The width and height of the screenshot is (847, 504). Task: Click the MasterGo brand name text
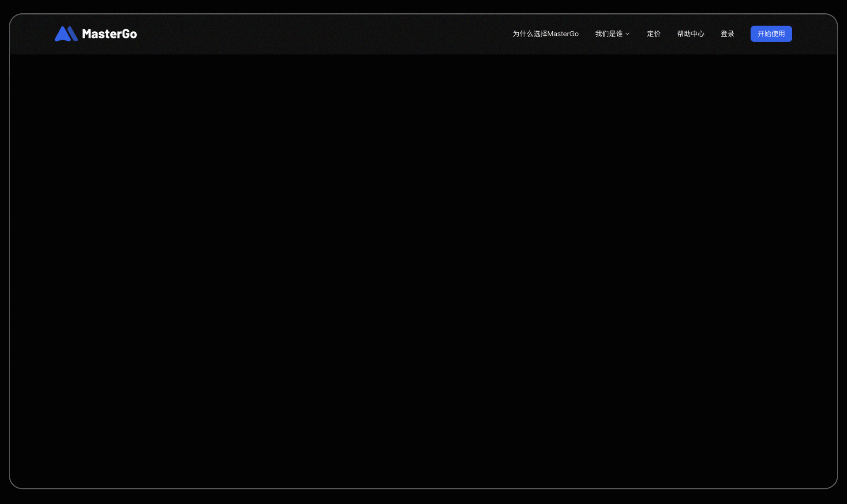pos(109,34)
